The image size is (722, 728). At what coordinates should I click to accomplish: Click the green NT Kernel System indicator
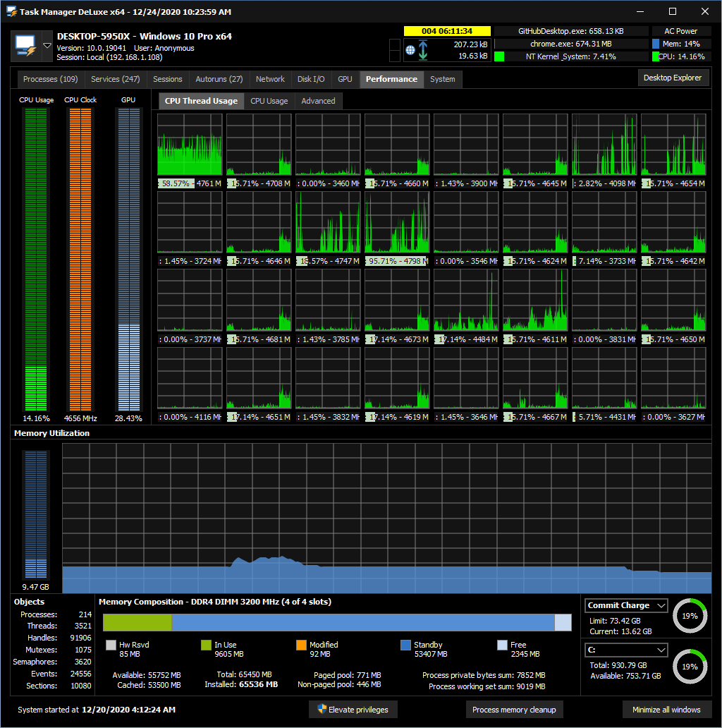499,56
